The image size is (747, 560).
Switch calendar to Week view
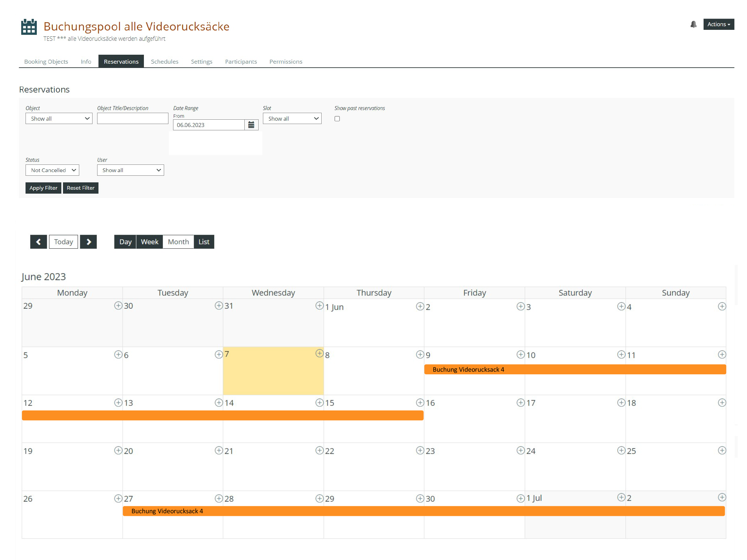149,242
